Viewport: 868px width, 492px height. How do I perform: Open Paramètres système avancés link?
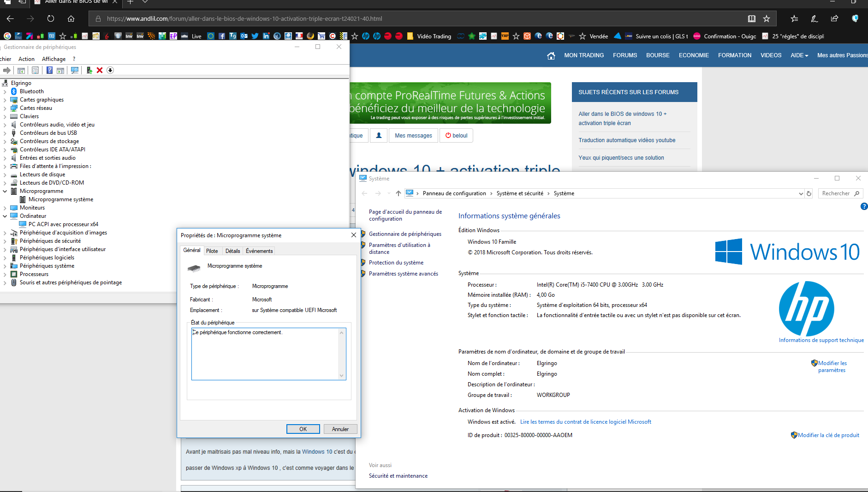pyautogui.click(x=404, y=274)
